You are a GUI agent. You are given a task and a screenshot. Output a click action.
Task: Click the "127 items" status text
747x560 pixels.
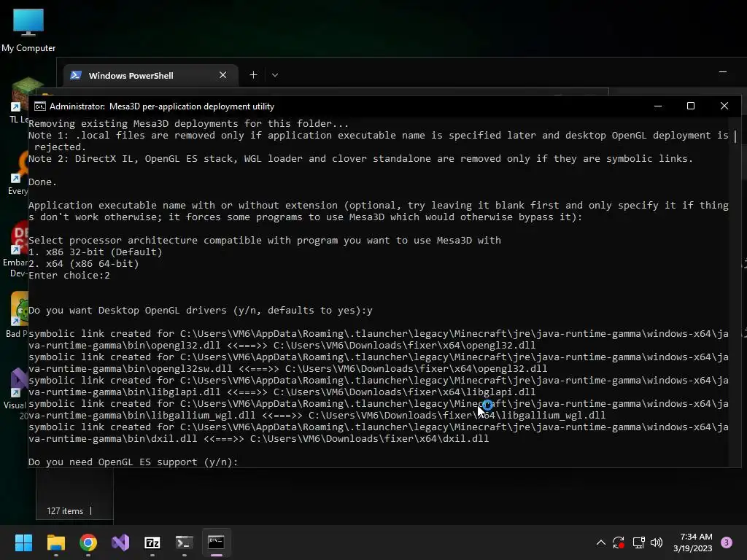coord(65,511)
